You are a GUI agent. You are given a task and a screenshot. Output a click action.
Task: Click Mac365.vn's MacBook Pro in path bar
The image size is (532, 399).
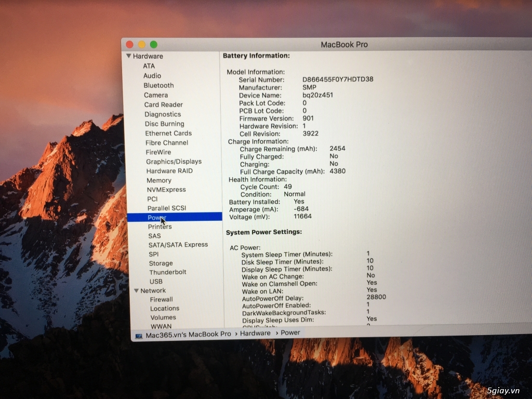(188, 335)
